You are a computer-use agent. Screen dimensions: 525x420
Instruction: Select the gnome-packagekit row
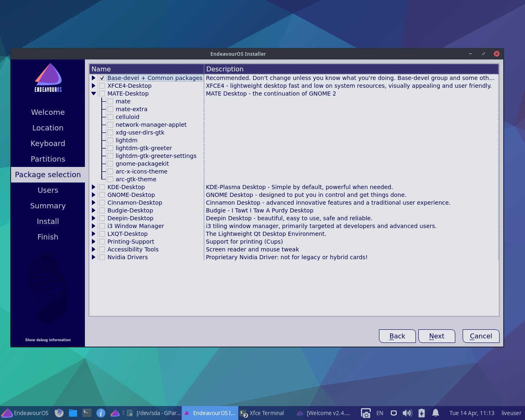point(142,164)
